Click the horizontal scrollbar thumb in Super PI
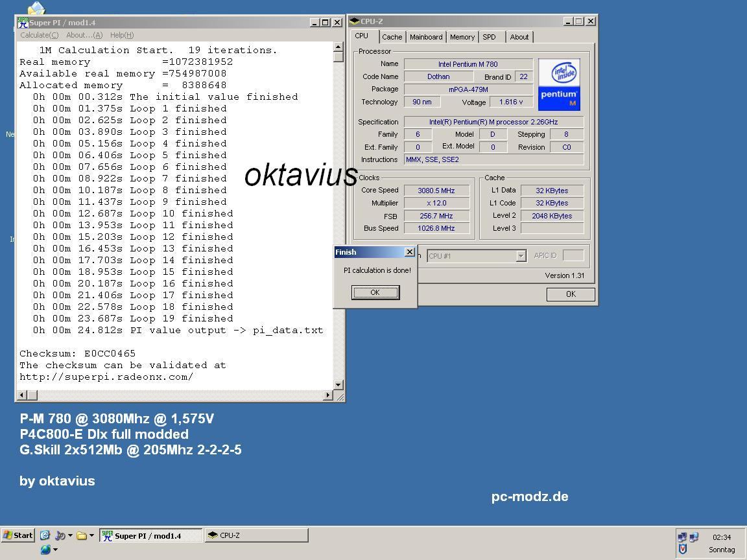747x560 pixels. point(32,395)
